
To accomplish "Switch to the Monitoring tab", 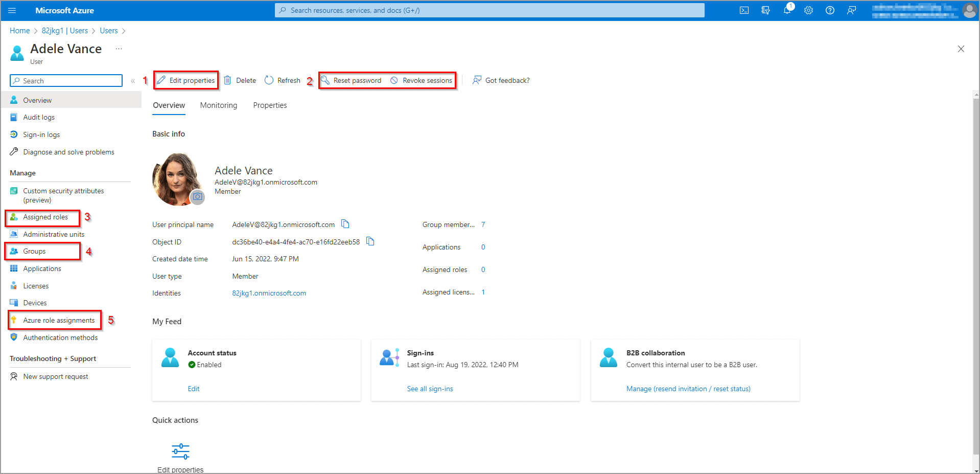I will [x=219, y=105].
